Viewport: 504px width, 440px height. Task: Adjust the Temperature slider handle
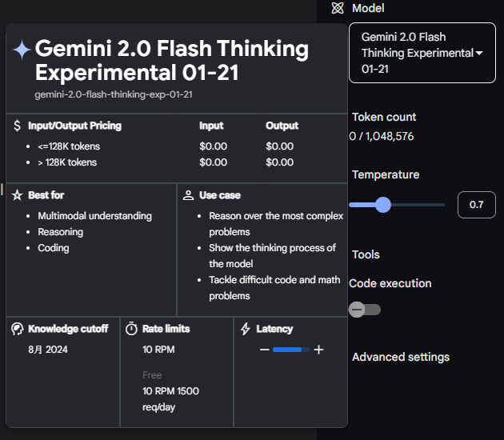(x=383, y=205)
